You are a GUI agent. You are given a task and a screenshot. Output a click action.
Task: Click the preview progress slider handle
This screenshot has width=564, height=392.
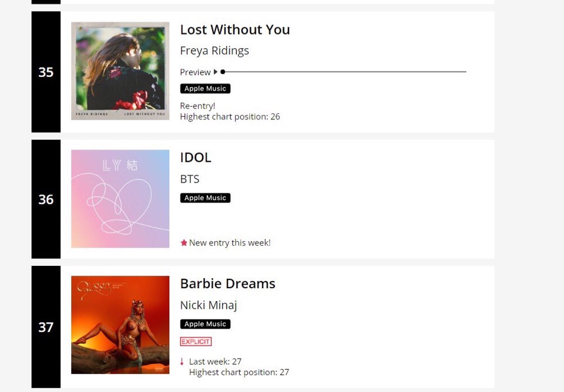tap(223, 72)
